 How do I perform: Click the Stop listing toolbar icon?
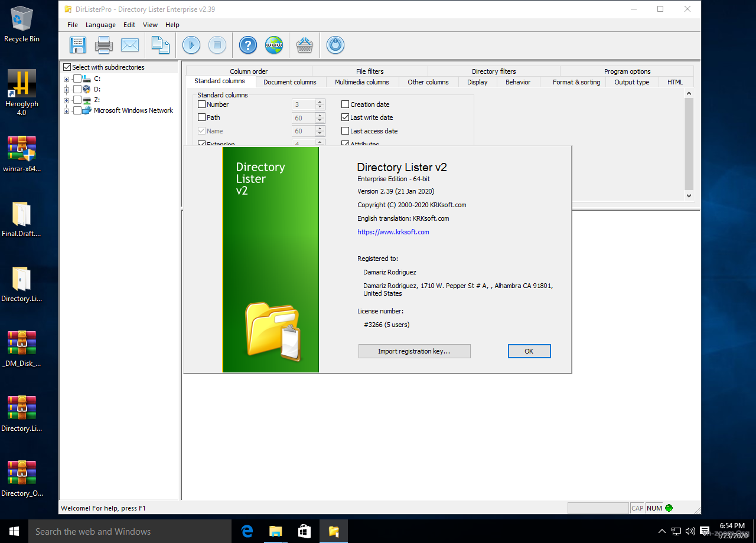coord(217,45)
